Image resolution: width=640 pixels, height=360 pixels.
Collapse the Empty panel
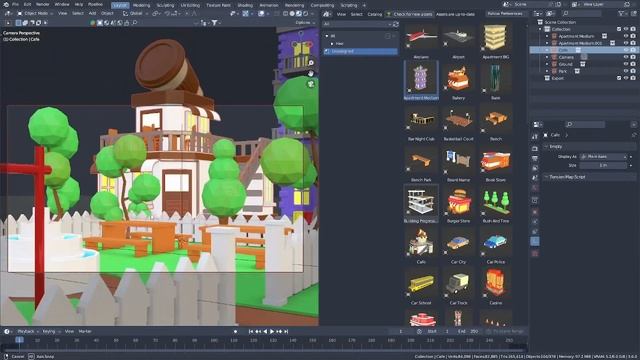(x=547, y=146)
